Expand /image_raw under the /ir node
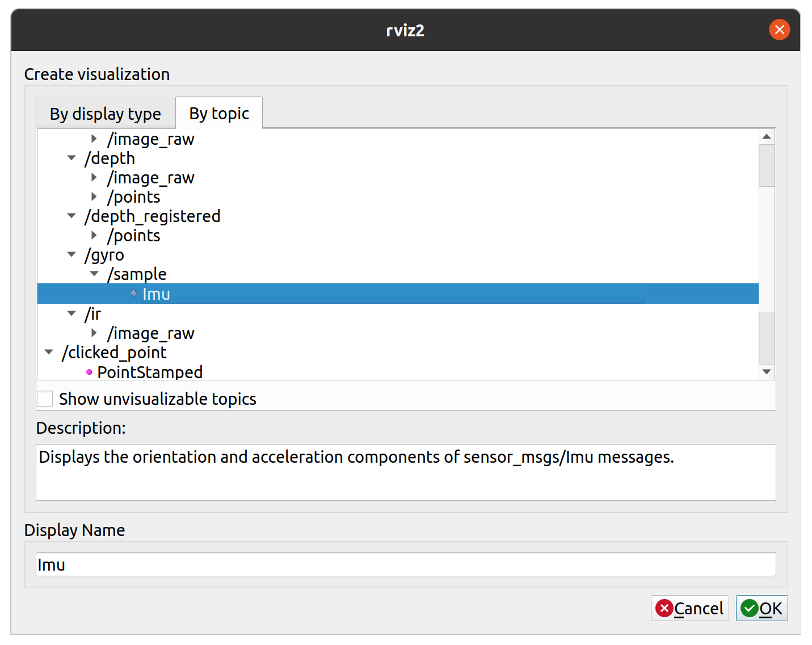812x645 pixels. [94, 333]
